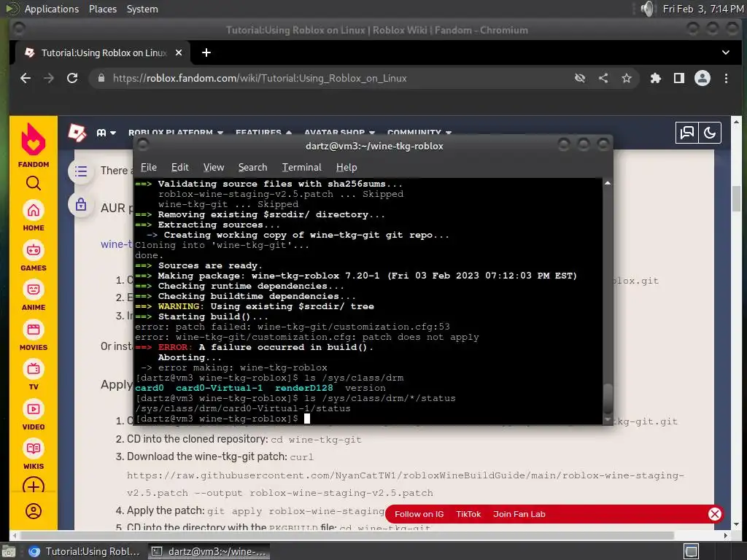The height and width of the screenshot is (560, 747).
Task: Open Fandom user account icon
Action: tap(34, 511)
